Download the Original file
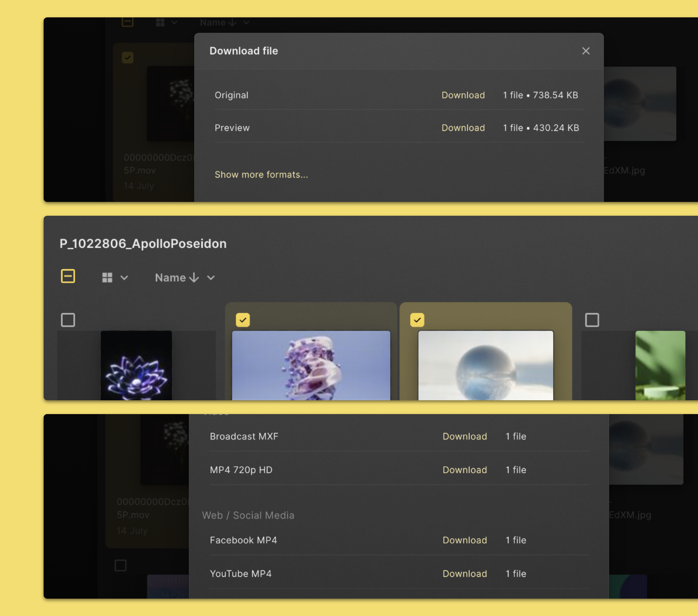The image size is (698, 616). 463,95
